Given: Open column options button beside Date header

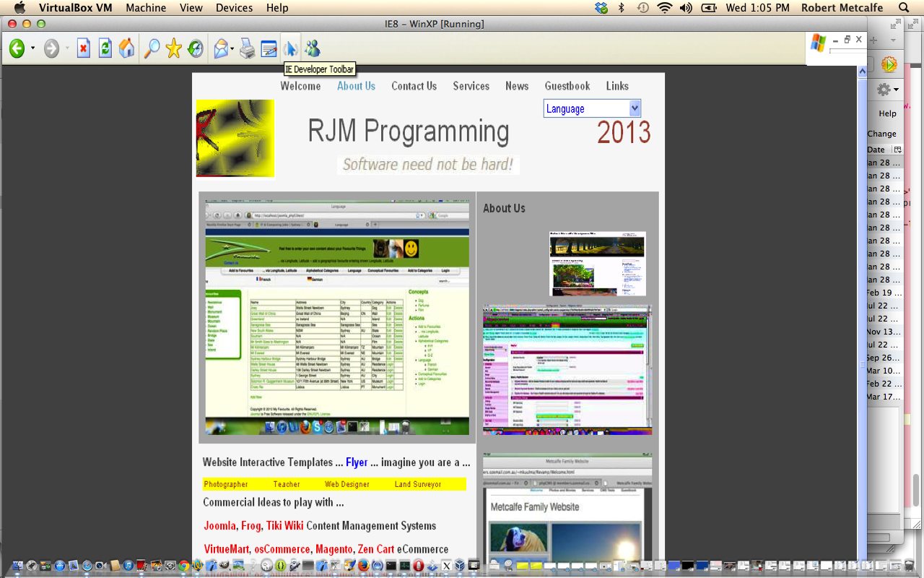Looking at the screenshot, I should coord(897,150).
